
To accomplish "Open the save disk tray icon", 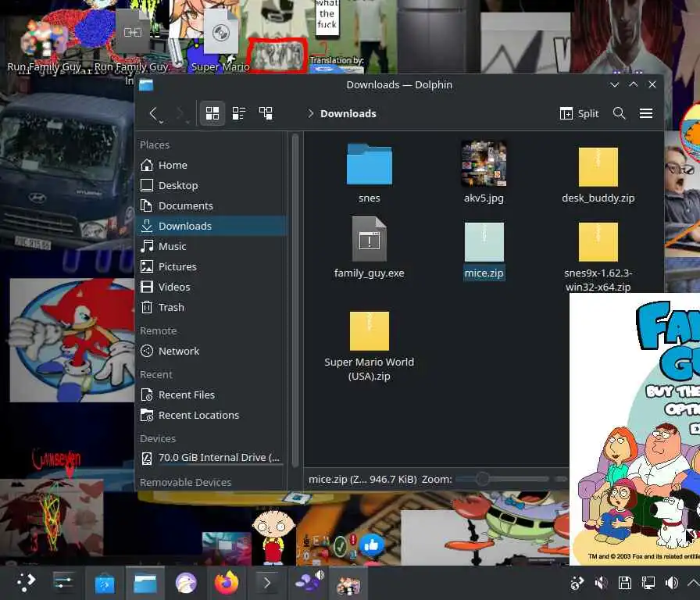I will (624, 583).
